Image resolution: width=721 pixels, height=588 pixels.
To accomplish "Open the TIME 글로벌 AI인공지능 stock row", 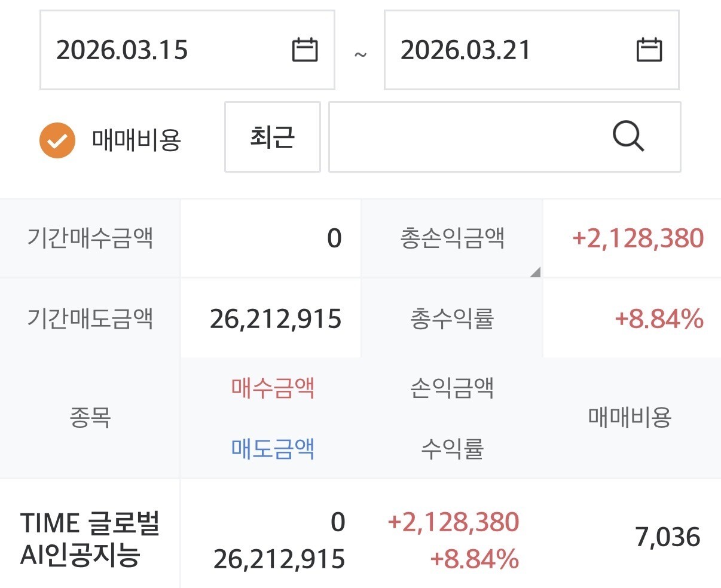I will (x=90, y=539).
